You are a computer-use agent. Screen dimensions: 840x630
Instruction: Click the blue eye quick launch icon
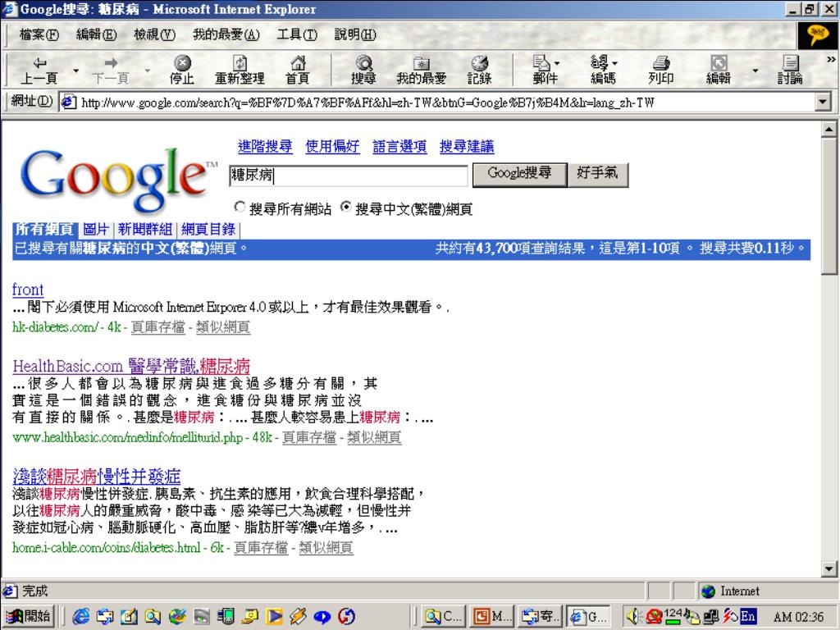322,617
